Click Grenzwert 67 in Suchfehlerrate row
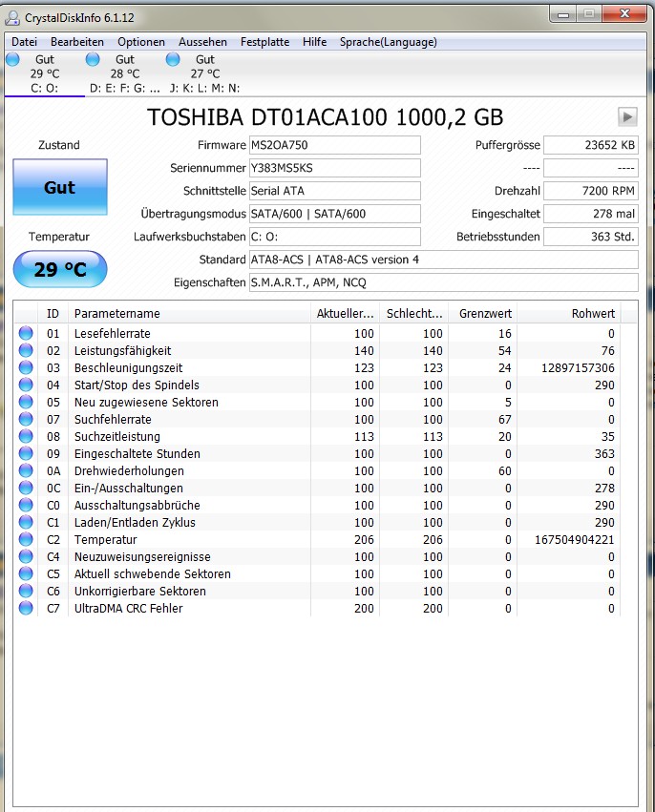Screen dimensions: 655x812 pos(505,420)
